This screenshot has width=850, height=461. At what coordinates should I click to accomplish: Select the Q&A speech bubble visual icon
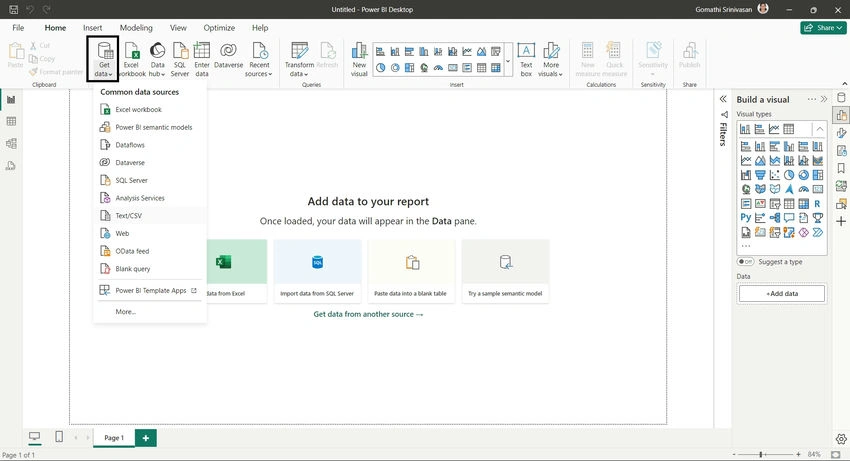point(789,218)
